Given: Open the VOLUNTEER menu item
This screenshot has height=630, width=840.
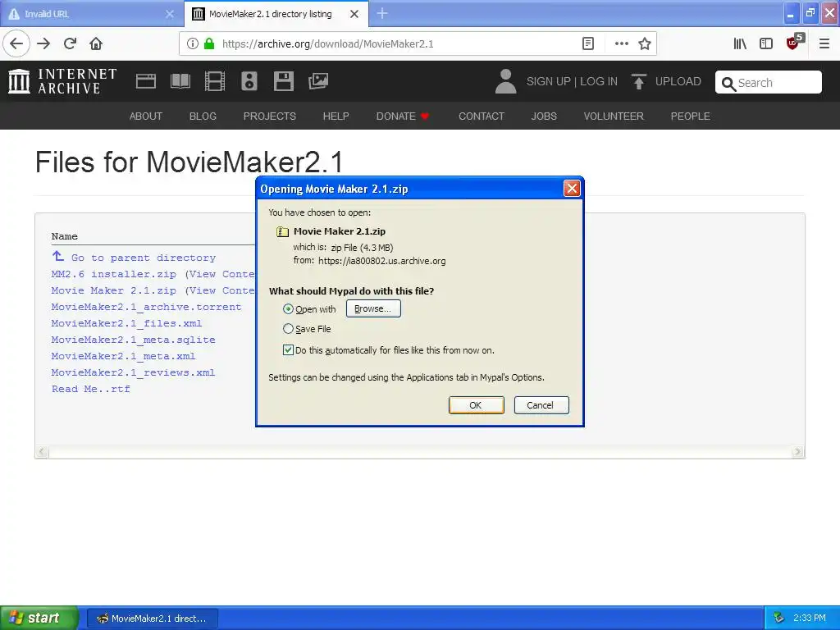Looking at the screenshot, I should click(614, 116).
